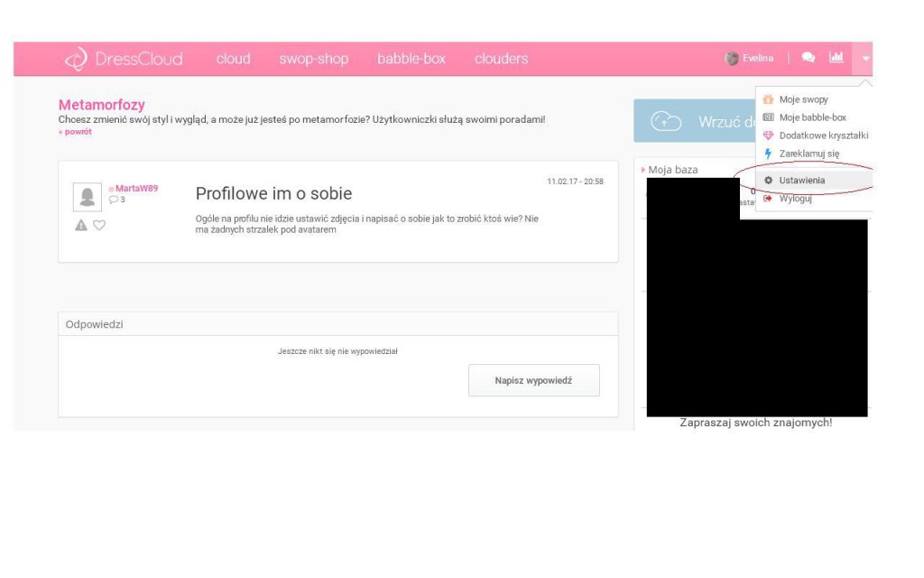Click the cloud upload icon
924x578 pixels.
tap(666, 122)
